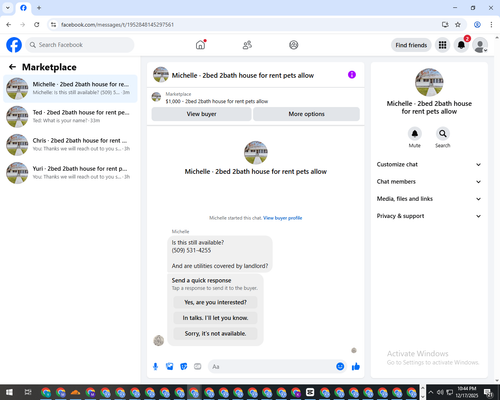Click the browser address bar URL
Image resolution: width=500 pixels, height=400 pixels.
(117, 25)
